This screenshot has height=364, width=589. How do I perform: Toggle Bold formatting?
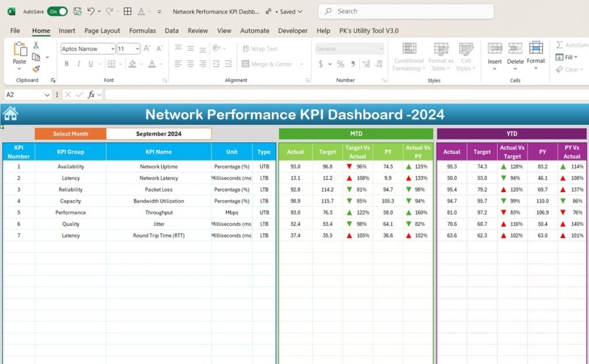click(x=68, y=64)
